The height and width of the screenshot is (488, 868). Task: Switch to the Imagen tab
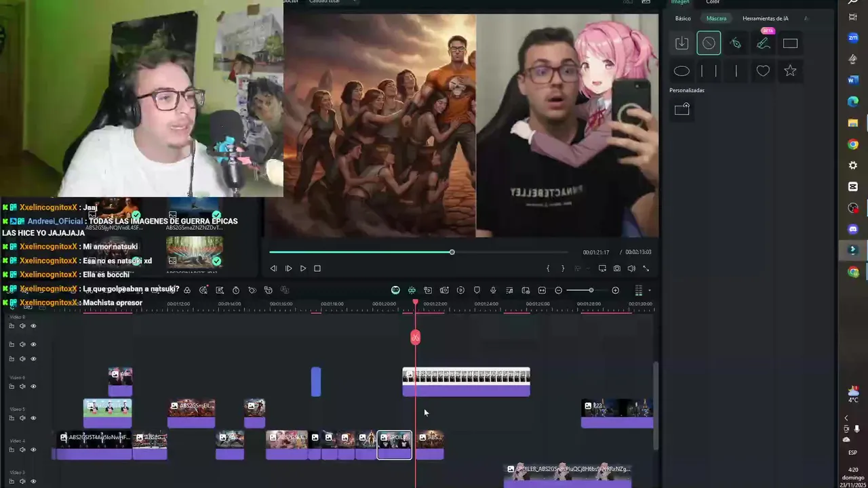tap(679, 2)
